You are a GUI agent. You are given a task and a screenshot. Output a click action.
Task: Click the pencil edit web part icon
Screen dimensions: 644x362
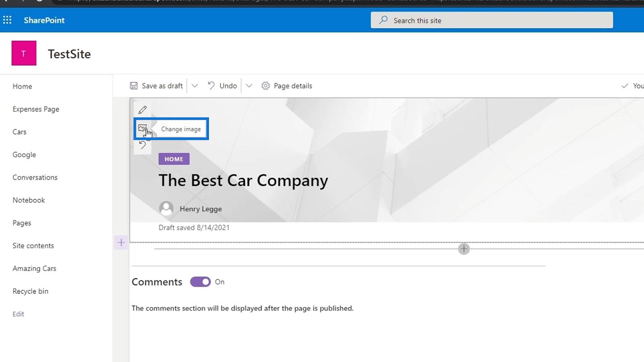pos(142,110)
